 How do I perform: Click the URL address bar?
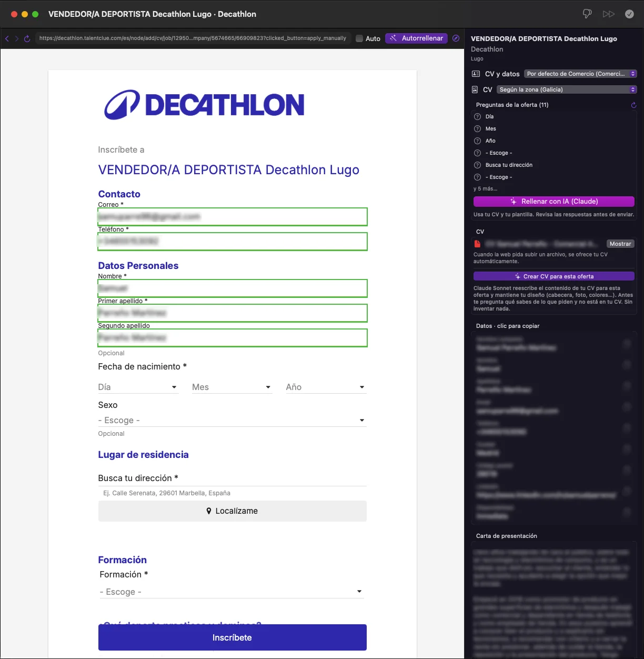click(x=193, y=38)
